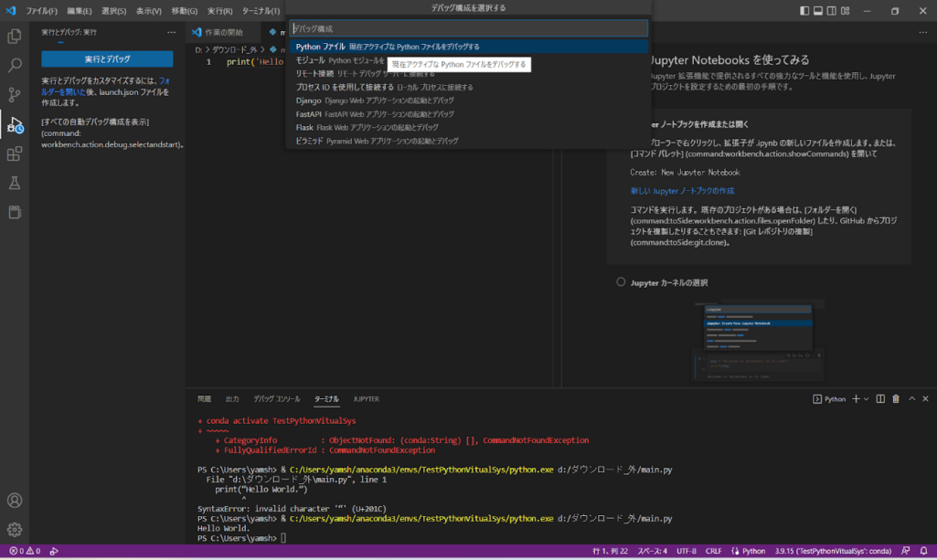This screenshot has width=937, height=560.
Task: Click the debug icon in status bar
Action: coord(54,551)
